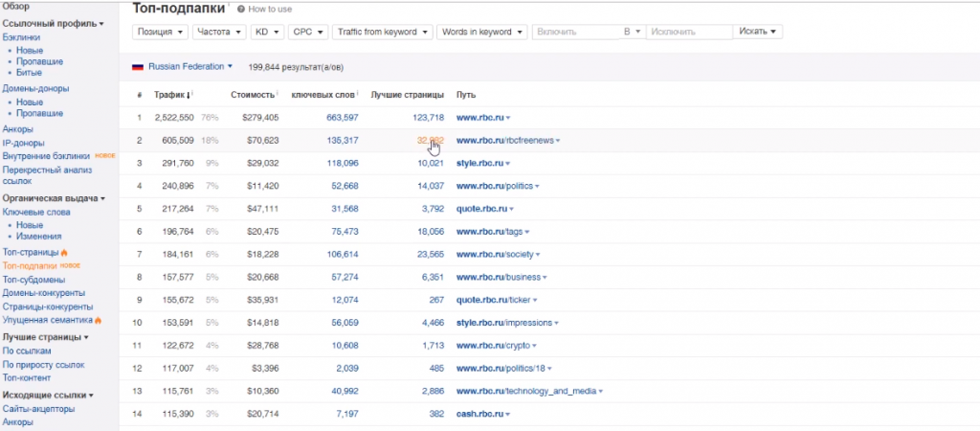The image size is (980, 431).
Task: Open the www.rbc.ru/society path link
Action: coord(495,255)
